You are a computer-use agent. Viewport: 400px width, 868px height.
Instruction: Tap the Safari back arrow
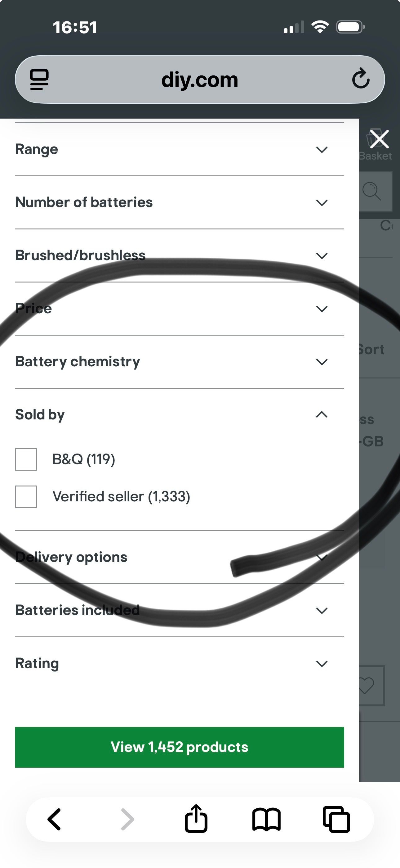tap(55, 819)
